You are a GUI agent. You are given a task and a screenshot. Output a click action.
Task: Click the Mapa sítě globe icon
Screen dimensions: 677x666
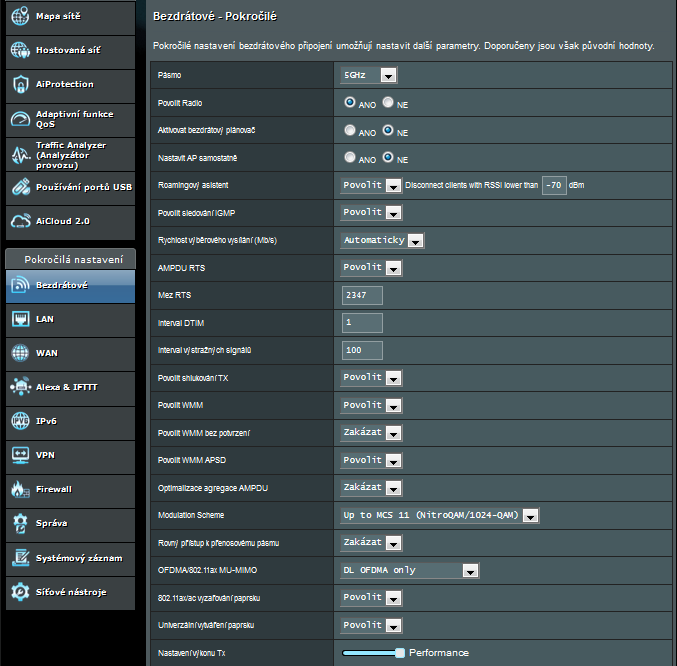[x=20, y=17]
